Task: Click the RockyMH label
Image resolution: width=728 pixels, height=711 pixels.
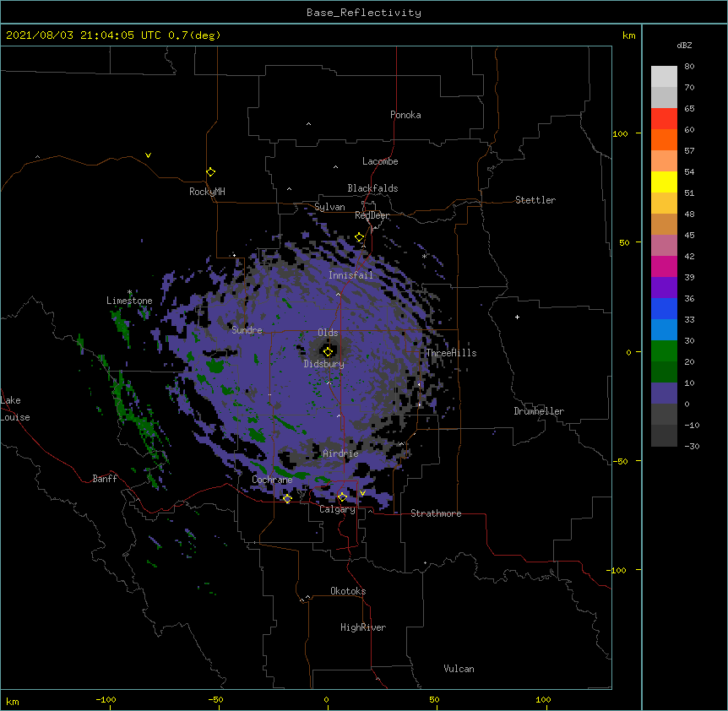Action: (207, 192)
